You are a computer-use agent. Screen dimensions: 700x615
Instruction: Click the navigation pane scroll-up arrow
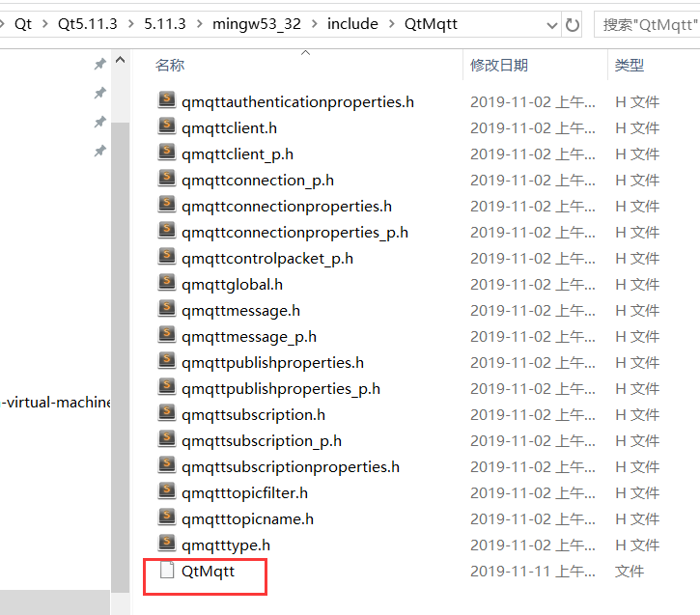[x=120, y=60]
